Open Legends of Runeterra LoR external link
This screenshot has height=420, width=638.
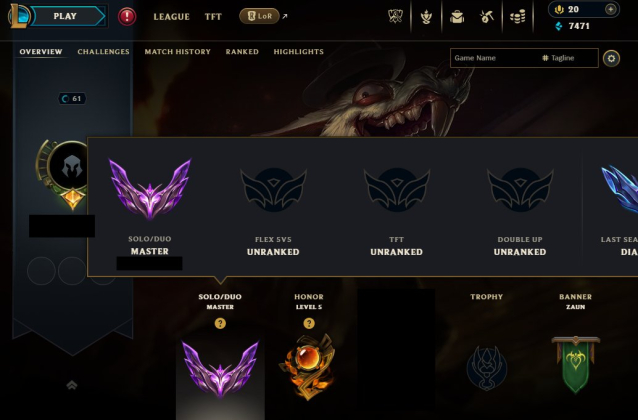pyautogui.click(x=263, y=16)
